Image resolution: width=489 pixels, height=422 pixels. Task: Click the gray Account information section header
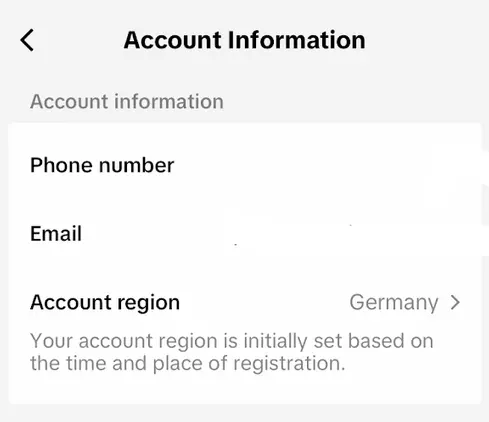[127, 102]
